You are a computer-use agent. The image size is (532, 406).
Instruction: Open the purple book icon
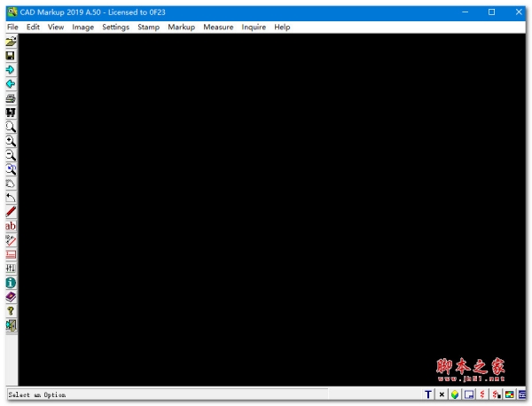pyautogui.click(x=11, y=297)
